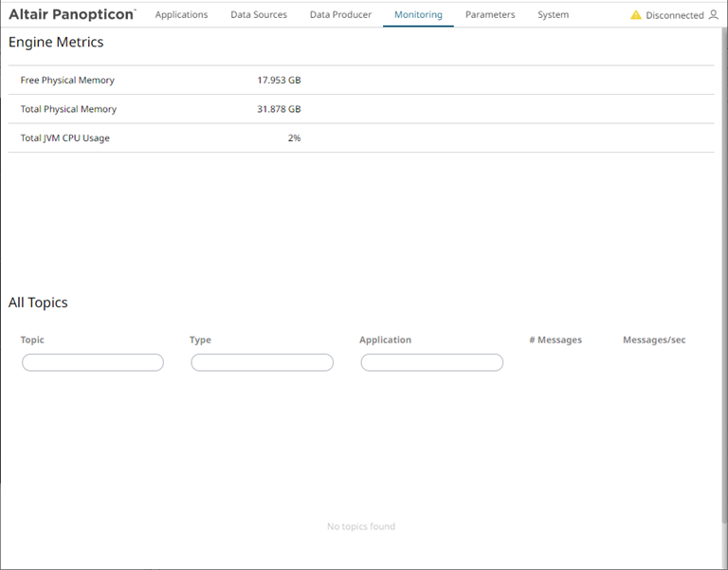Navigate to the System tab

(x=553, y=15)
